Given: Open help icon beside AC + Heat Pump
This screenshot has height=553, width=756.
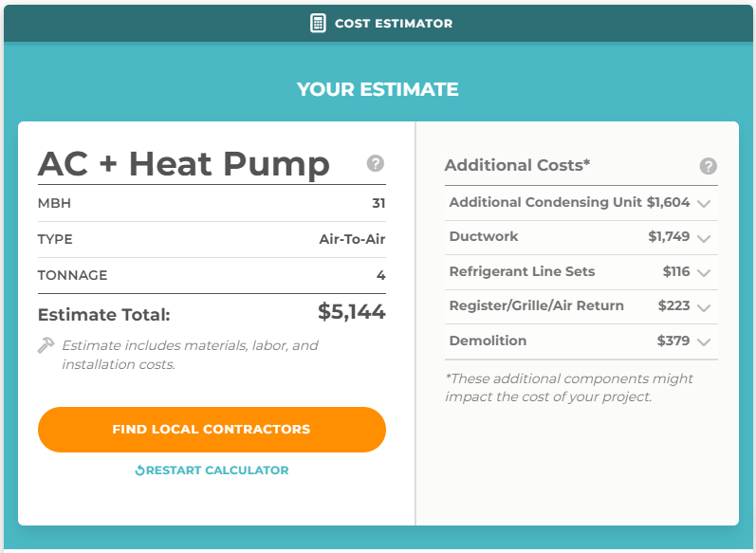Looking at the screenshot, I should [375, 163].
